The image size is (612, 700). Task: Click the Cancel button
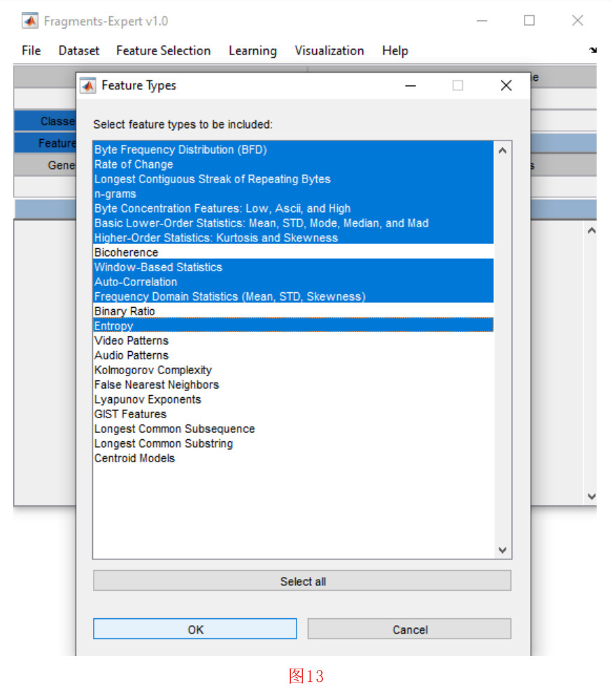[x=409, y=629]
